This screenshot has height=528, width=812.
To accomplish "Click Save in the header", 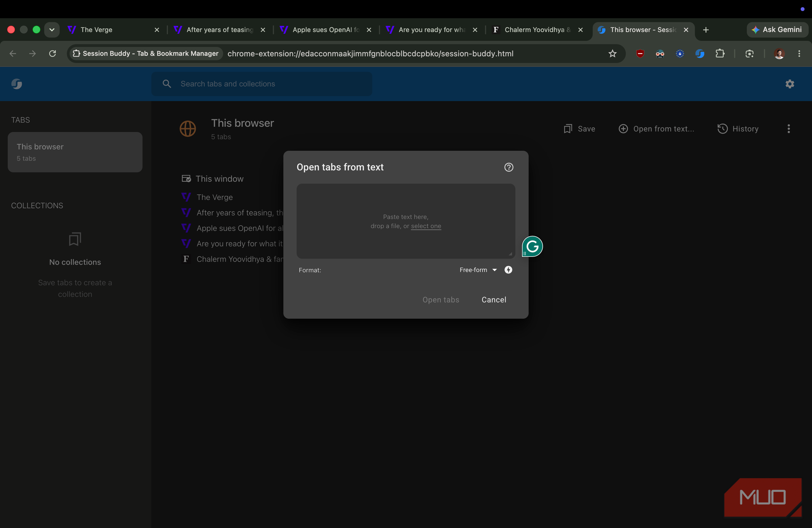I will (579, 129).
